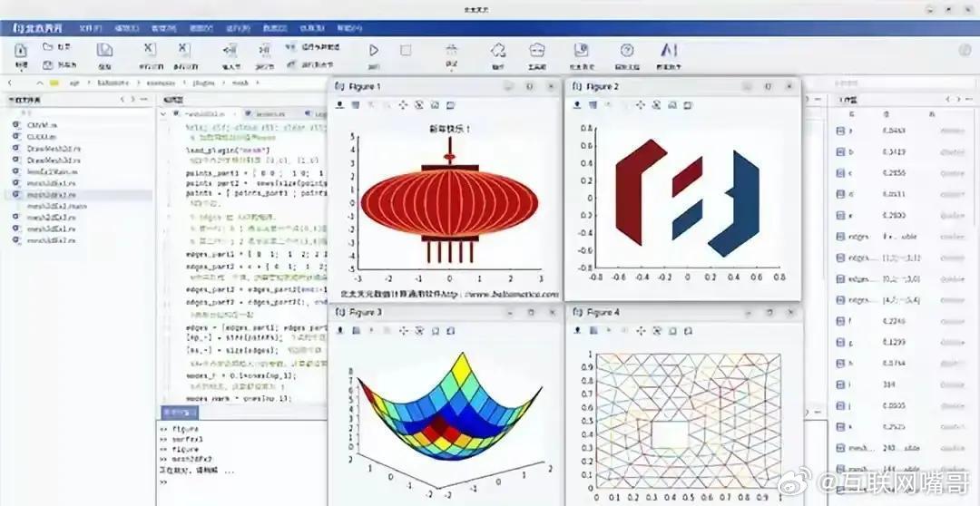This screenshot has width=980, height=506.
Task: Select variable e row in workspace
Action: (901, 216)
